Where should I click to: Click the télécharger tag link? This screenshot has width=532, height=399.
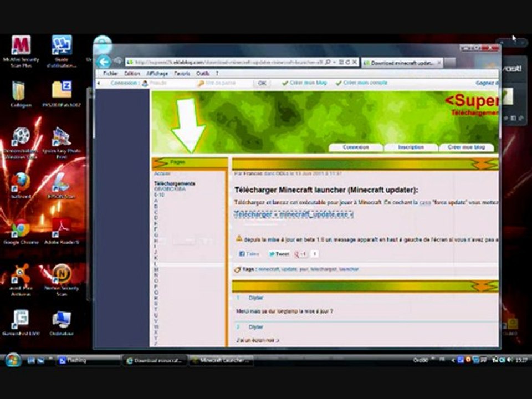tap(324, 269)
